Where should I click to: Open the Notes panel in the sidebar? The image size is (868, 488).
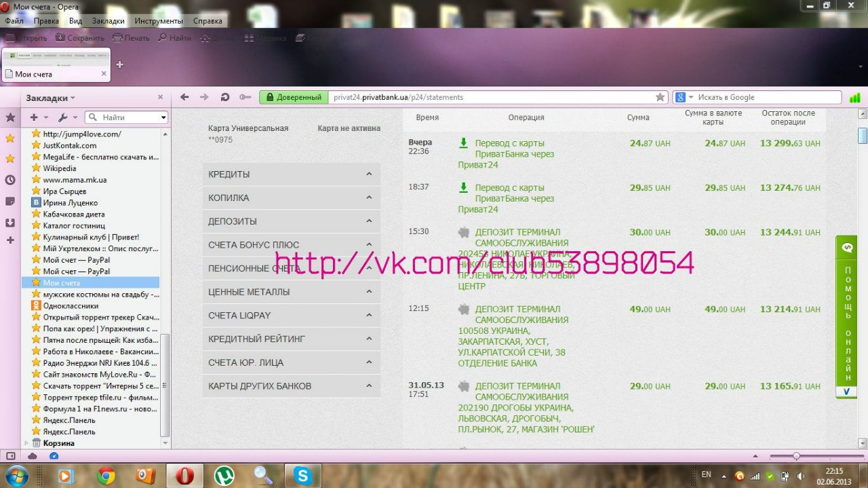pyautogui.click(x=10, y=202)
